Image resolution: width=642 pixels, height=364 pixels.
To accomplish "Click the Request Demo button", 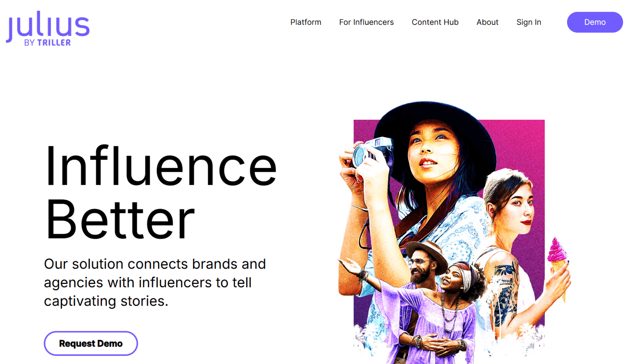I will point(90,343).
